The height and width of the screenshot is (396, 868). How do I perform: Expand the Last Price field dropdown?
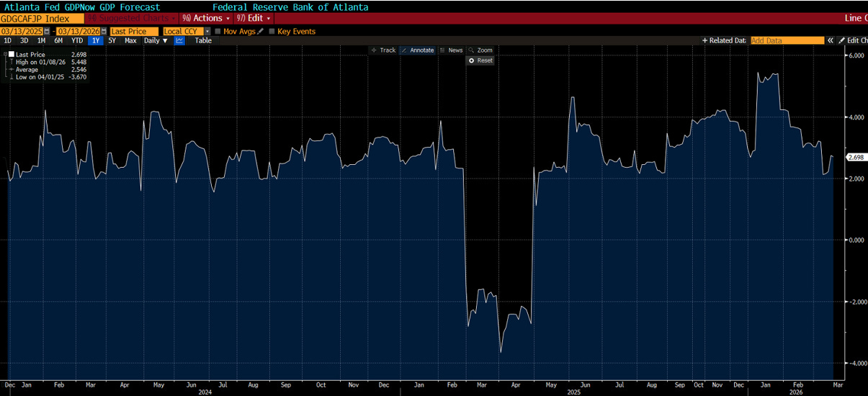134,31
